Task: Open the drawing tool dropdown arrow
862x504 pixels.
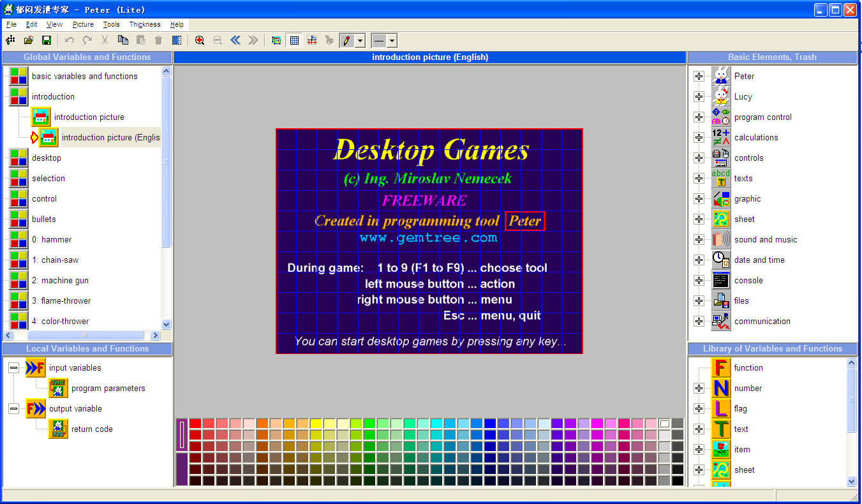Action: pyautogui.click(x=360, y=40)
